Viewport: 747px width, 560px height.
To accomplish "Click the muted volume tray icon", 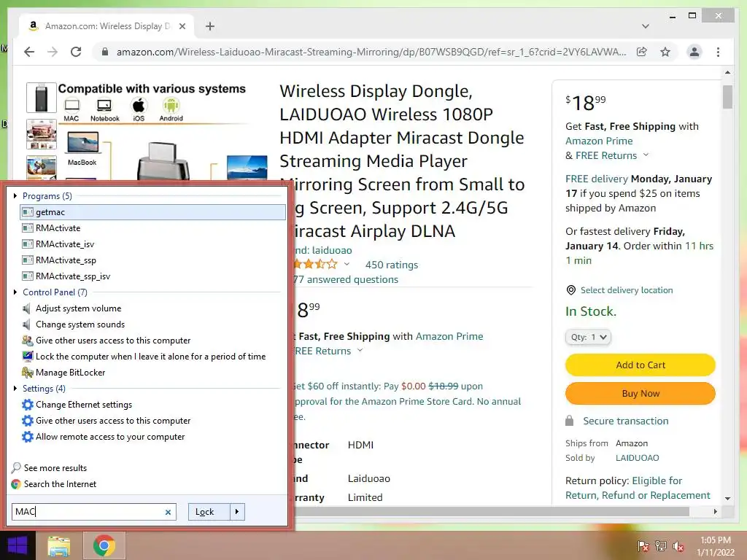I will coord(678,546).
